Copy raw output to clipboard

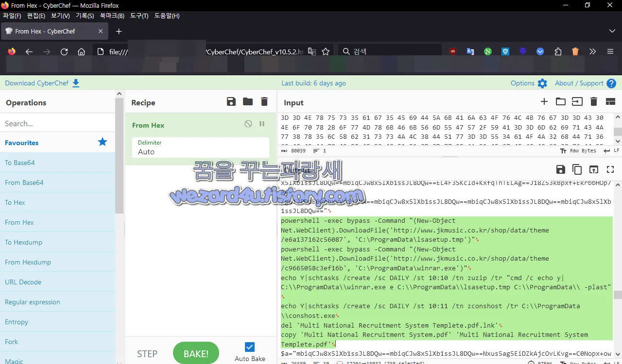577,169
